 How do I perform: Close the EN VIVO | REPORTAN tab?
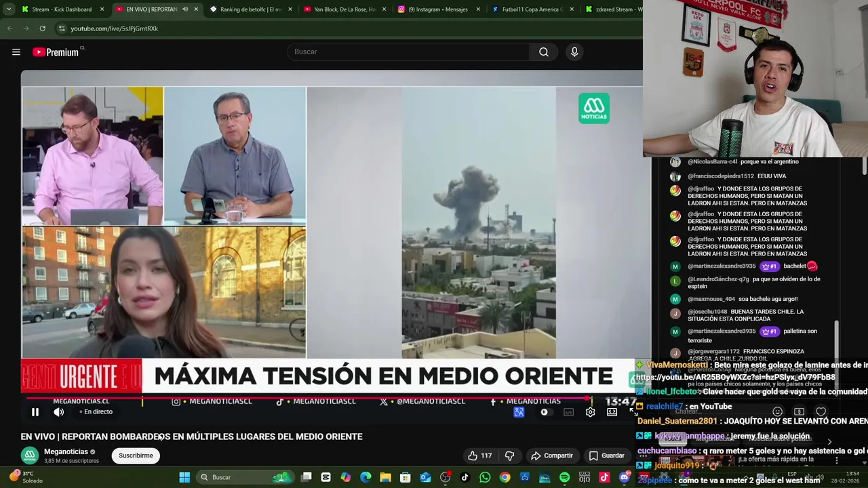point(196,9)
